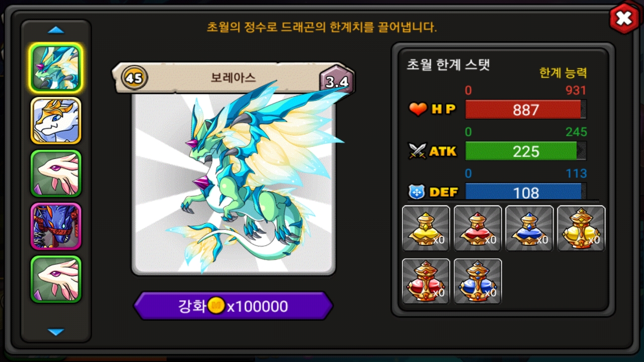Click the 강화 x100000 enhance button
Viewport: 644px width, 362px height.
(233, 306)
